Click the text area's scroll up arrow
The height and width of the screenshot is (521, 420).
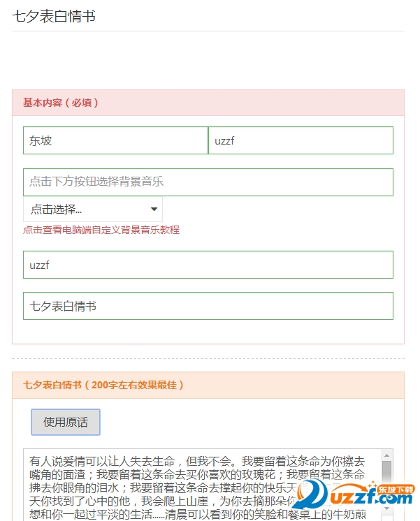[386, 455]
